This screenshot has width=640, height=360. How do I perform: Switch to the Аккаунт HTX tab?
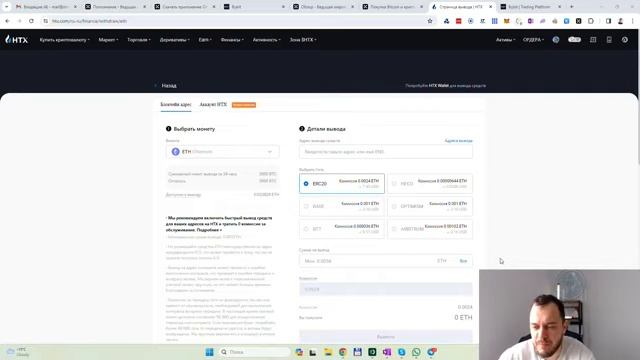click(213, 105)
